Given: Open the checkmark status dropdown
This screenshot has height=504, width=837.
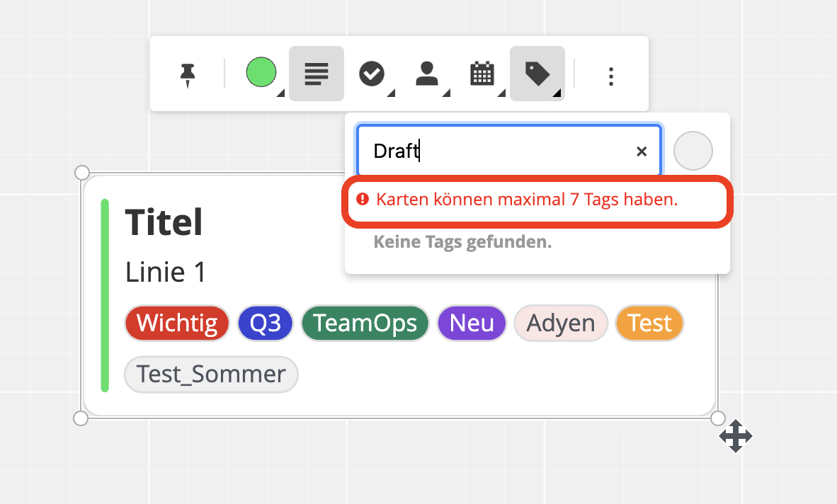Looking at the screenshot, I should tap(372, 74).
